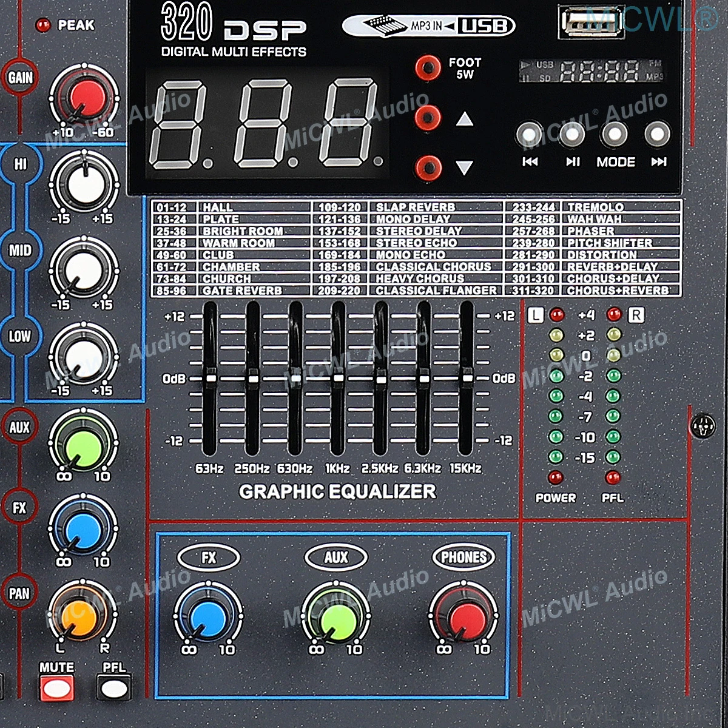Click the 6.3KHz equalizer fader
728x728 pixels.
coord(423,379)
